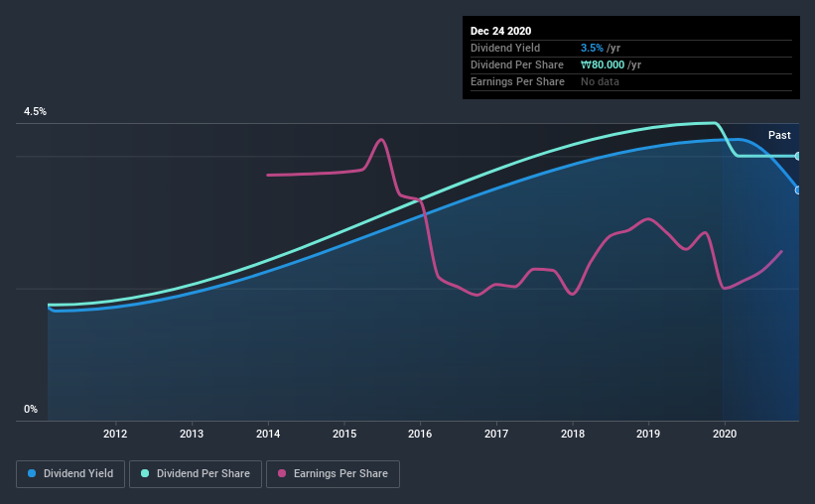Click the pink Earnings Per Share legend dot
The height and width of the screenshot is (504, 815).
282,473
